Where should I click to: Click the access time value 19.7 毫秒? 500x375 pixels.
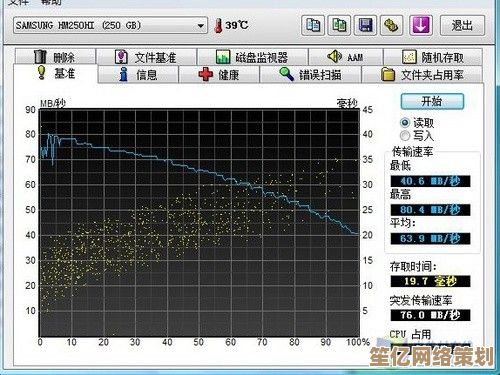point(430,281)
